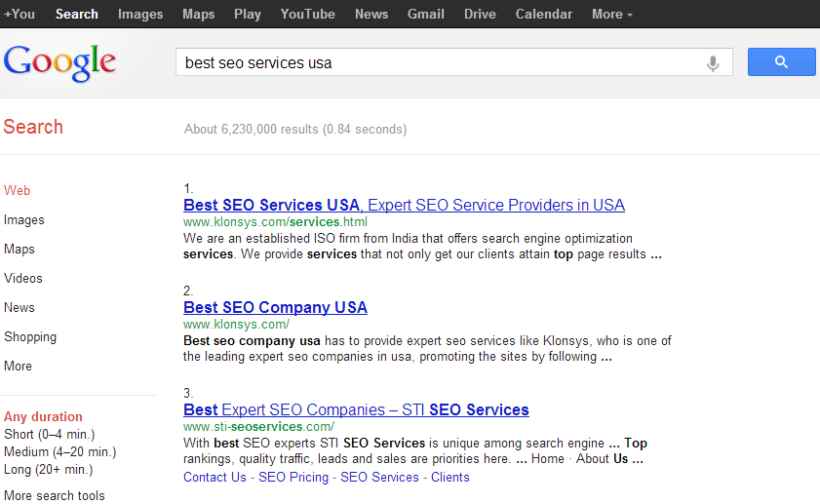The width and height of the screenshot is (820, 504).
Task: Switch to Videos in the left sidebar
Action: coord(23,278)
